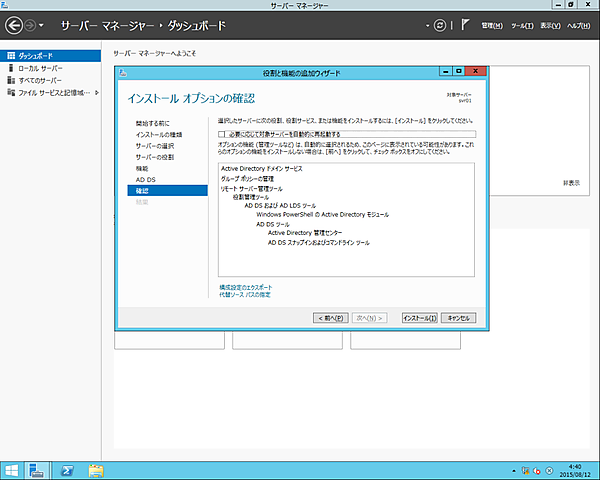The width and height of the screenshot is (600, 480).
Task: Click the Server Manager refresh icon
Action: 439,23
